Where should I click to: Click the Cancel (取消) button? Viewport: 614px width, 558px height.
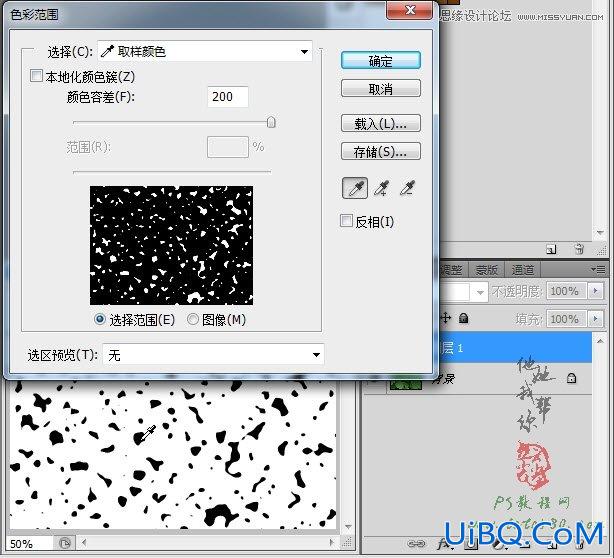(x=381, y=89)
